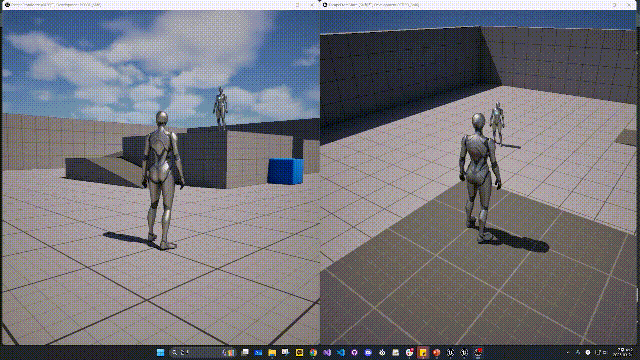Switch to first Unreal Engine taskbar icon

click(450, 353)
